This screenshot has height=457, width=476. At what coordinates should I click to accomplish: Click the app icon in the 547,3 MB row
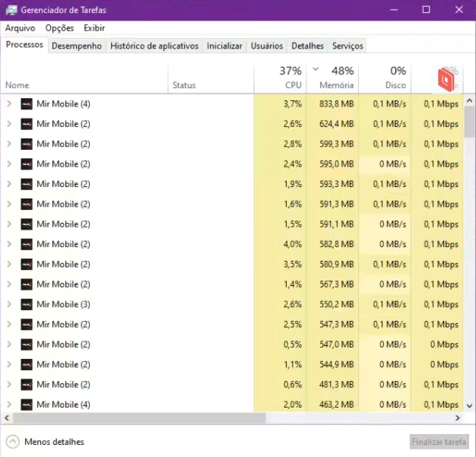point(27,324)
